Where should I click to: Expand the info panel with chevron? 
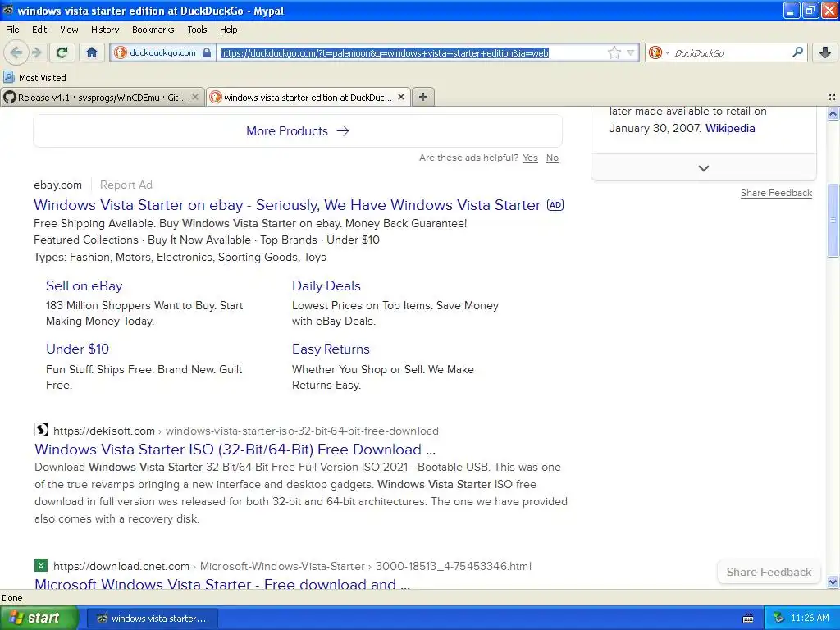703,168
